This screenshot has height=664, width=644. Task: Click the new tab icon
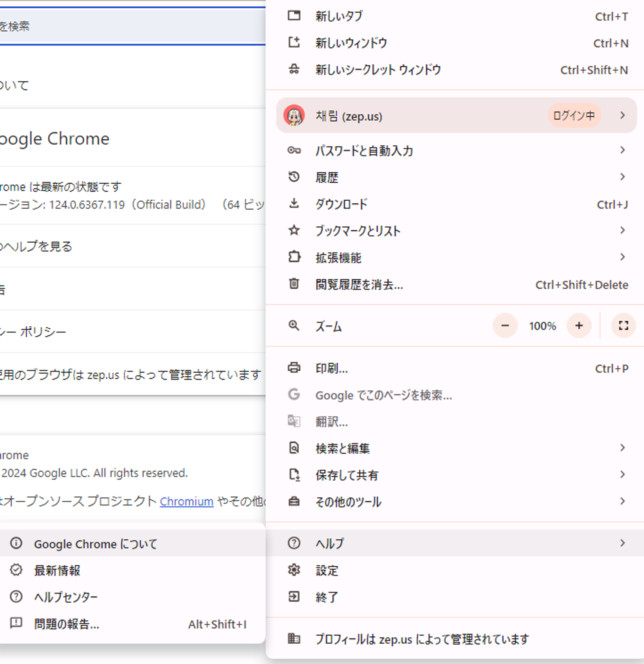click(294, 15)
